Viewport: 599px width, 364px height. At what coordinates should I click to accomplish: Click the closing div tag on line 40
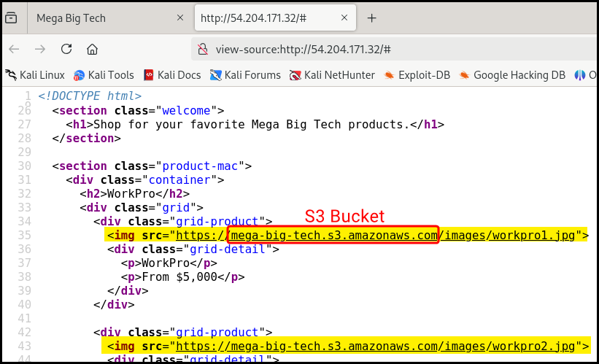114,304
